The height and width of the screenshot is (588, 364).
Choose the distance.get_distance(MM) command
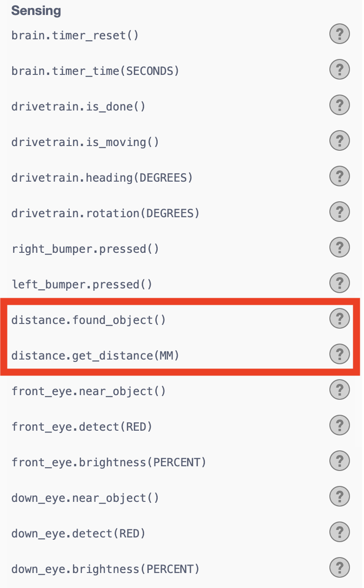95,355
